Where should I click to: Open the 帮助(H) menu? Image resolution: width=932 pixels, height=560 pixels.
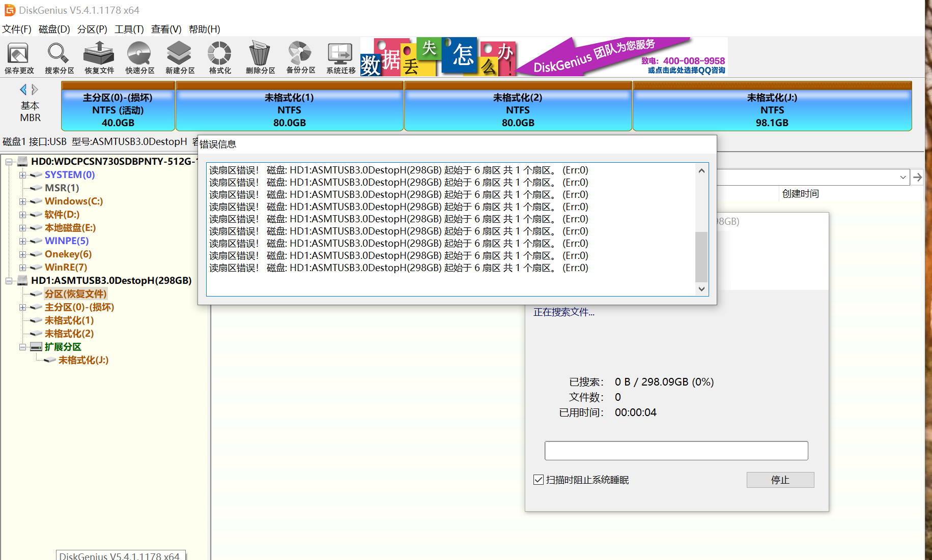point(205,29)
